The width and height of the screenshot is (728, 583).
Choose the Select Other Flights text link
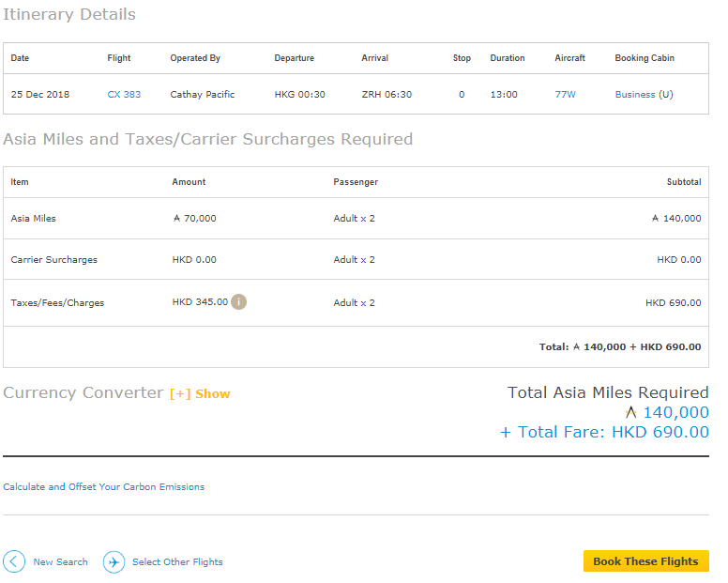(x=177, y=561)
